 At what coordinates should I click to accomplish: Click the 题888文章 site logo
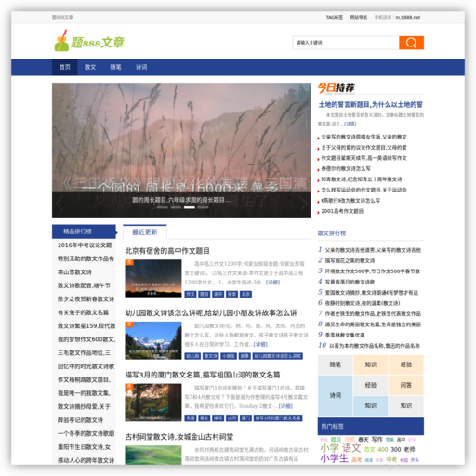[x=89, y=41]
